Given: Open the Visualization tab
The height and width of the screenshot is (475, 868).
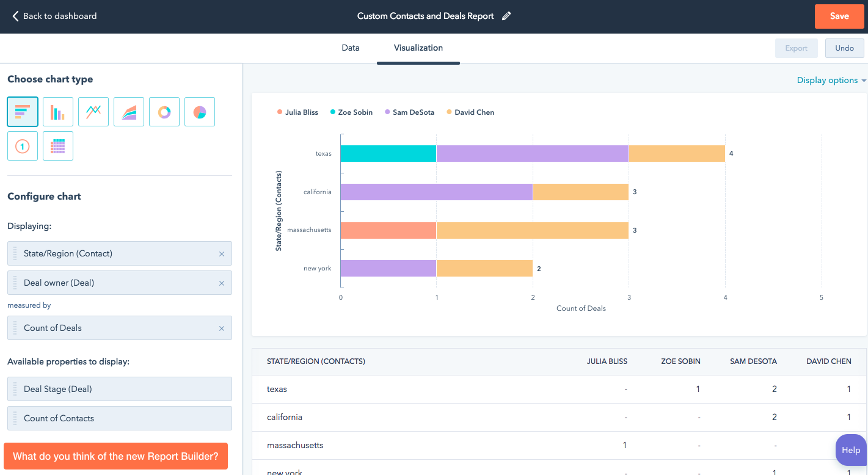Looking at the screenshot, I should pyautogui.click(x=418, y=48).
